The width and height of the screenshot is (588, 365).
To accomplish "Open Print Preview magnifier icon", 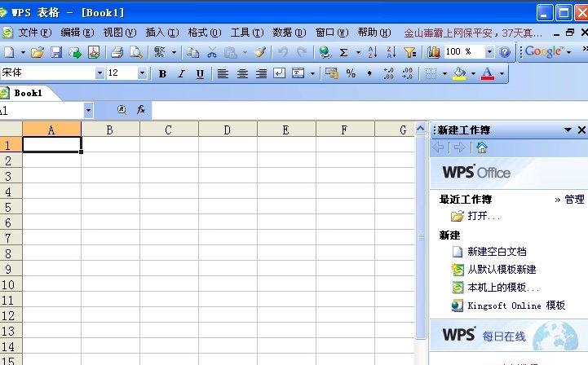I will [135, 52].
